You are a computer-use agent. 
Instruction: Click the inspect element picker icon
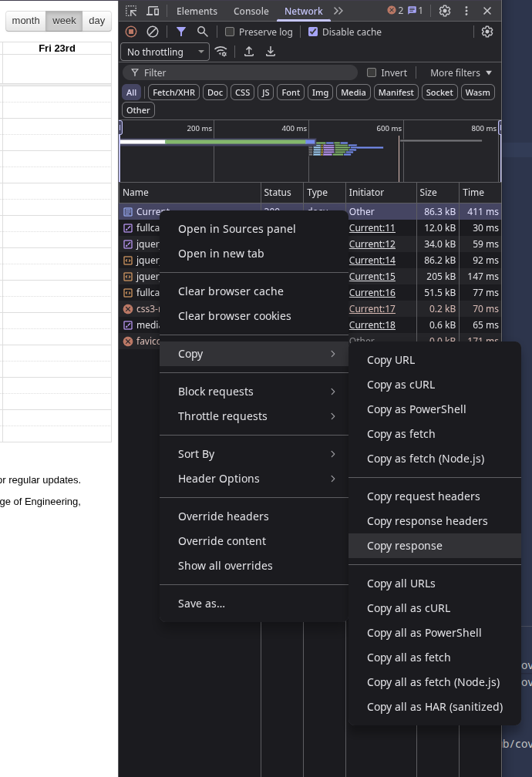(131, 11)
